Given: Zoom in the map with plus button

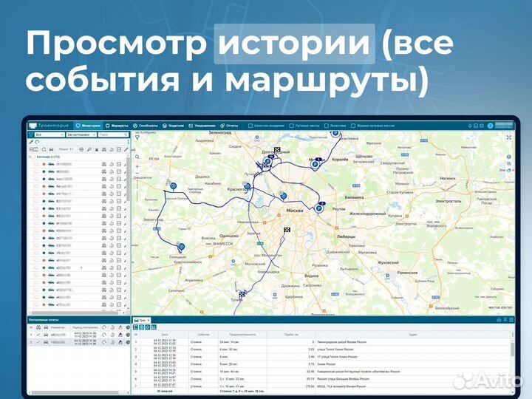Looking at the screenshot, I should point(137,166).
